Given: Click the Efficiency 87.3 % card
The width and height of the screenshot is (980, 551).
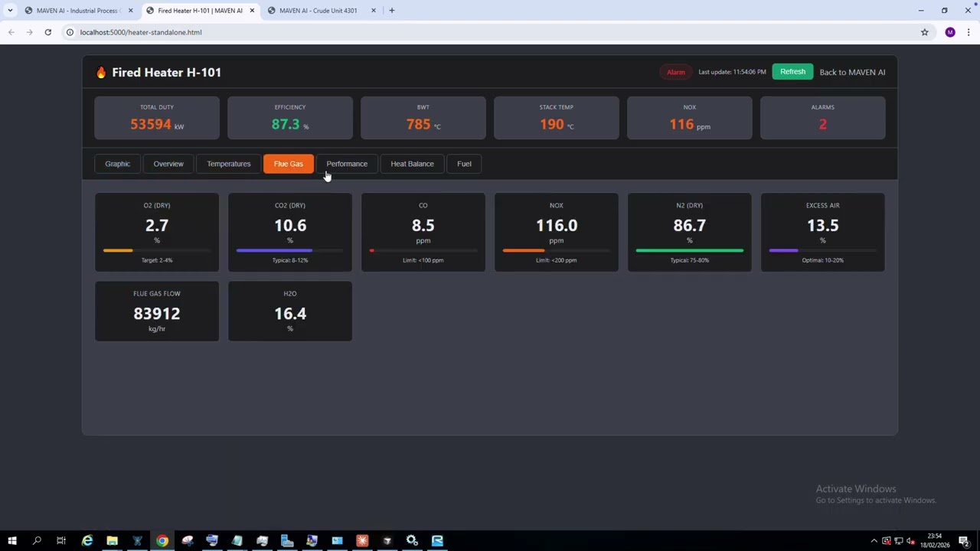Looking at the screenshot, I should coord(290,118).
